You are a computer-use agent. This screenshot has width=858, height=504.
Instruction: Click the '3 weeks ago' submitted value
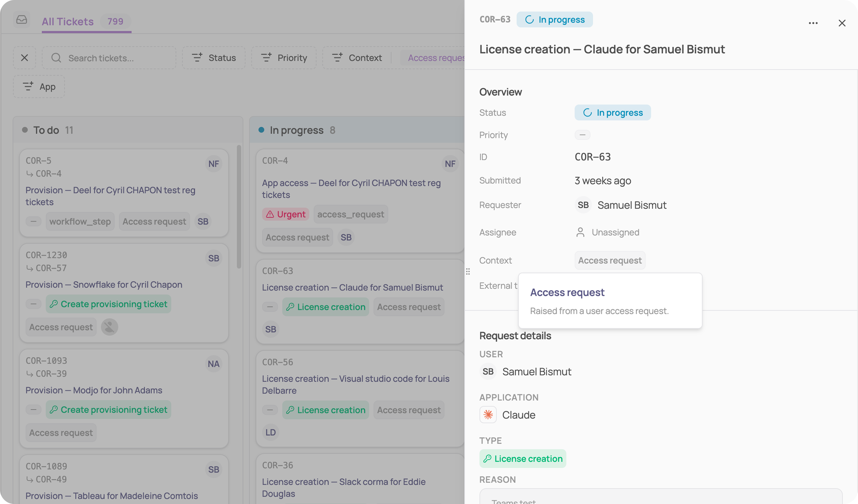603,180
